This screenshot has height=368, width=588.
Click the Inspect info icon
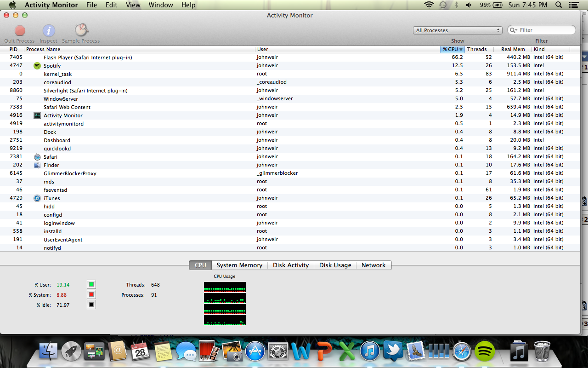pos(49,31)
